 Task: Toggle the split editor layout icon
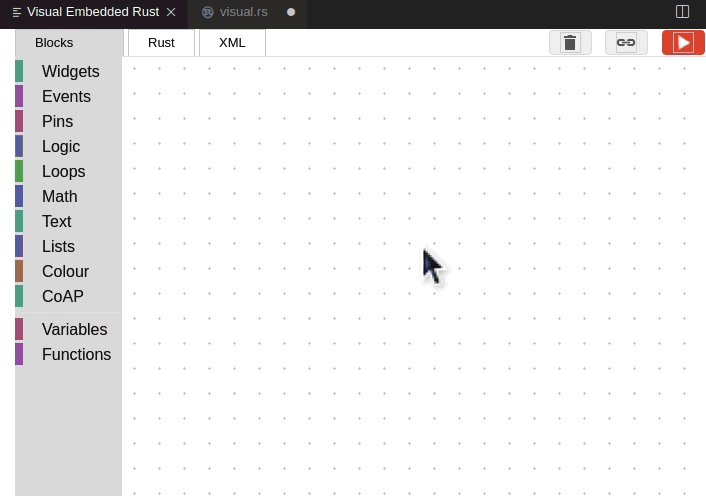pos(682,12)
